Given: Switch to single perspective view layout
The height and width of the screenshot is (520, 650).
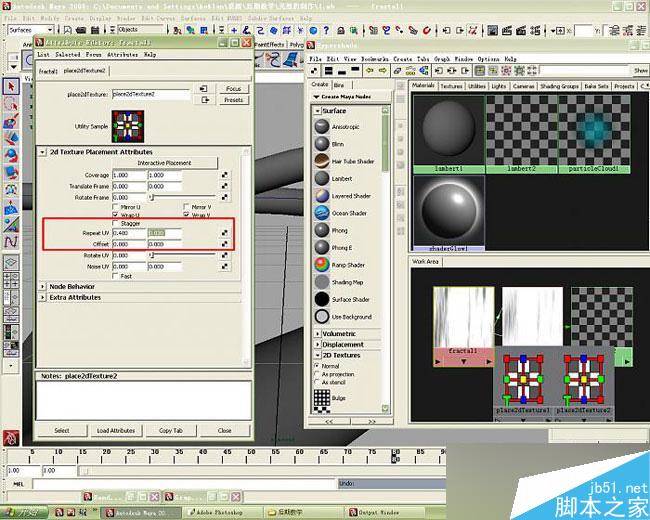Looking at the screenshot, I should [x=11, y=262].
